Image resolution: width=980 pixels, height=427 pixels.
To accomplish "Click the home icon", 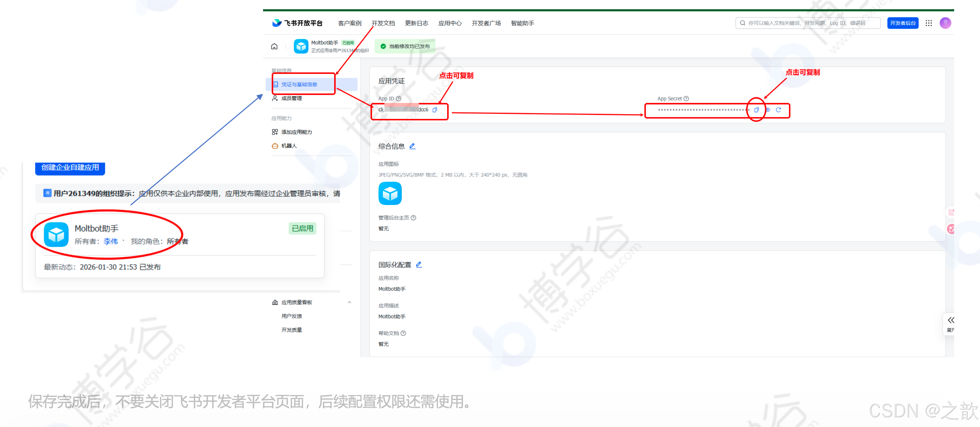I will (x=274, y=46).
